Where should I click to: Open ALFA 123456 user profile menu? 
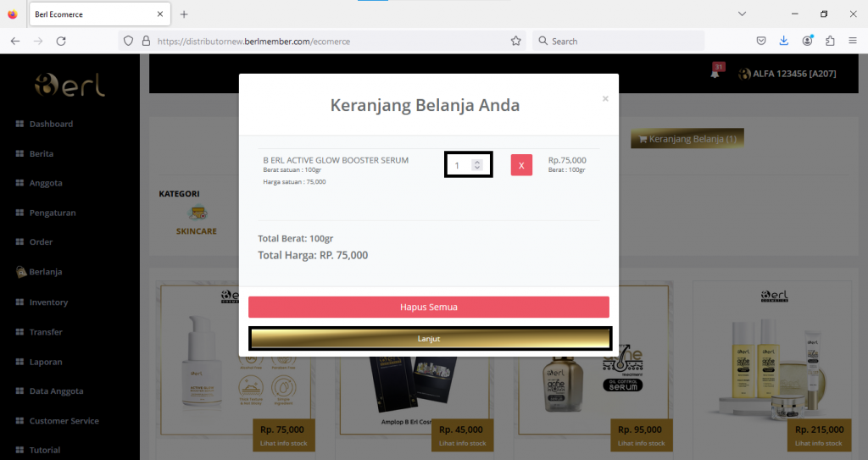[787, 74]
